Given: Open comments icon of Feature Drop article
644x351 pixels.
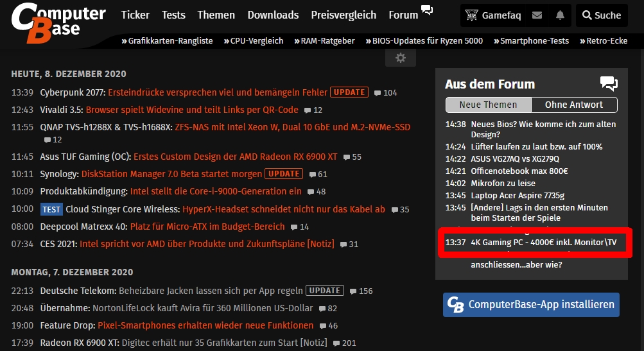Looking at the screenshot, I should (x=323, y=326).
